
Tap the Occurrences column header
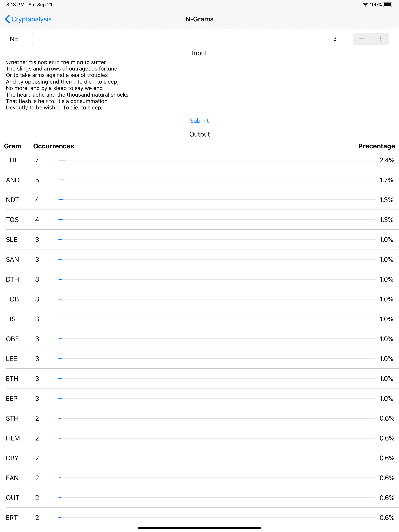pos(53,146)
